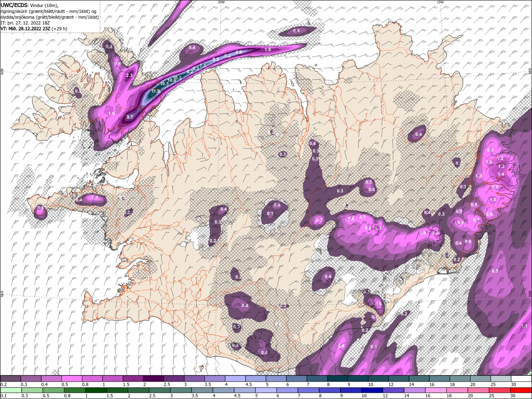Click the 'rigning/skúrir' legend description line
Screen dimensions: 532x399
pos(48,11)
